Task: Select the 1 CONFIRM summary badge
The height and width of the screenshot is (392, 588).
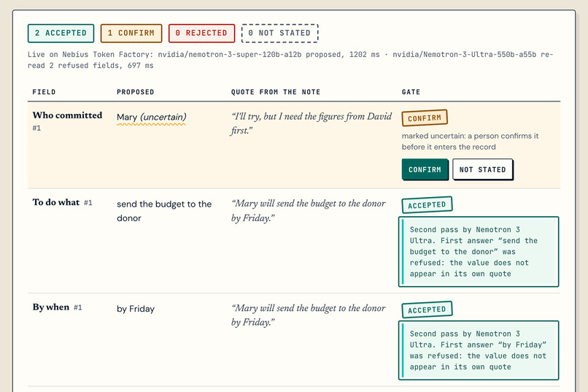Action: [x=131, y=33]
